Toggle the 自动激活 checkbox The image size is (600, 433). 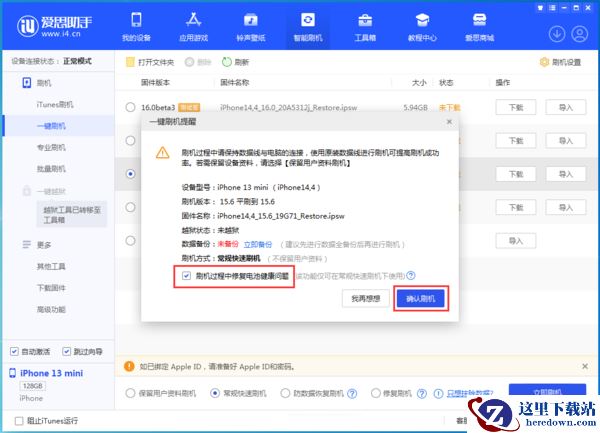pyautogui.click(x=14, y=351)
